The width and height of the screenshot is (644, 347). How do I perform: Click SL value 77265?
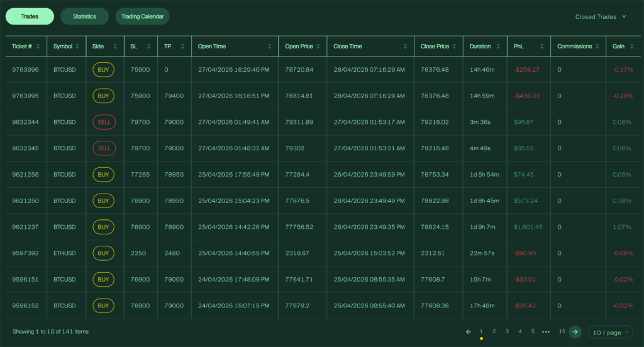click(x=140, y=175)
